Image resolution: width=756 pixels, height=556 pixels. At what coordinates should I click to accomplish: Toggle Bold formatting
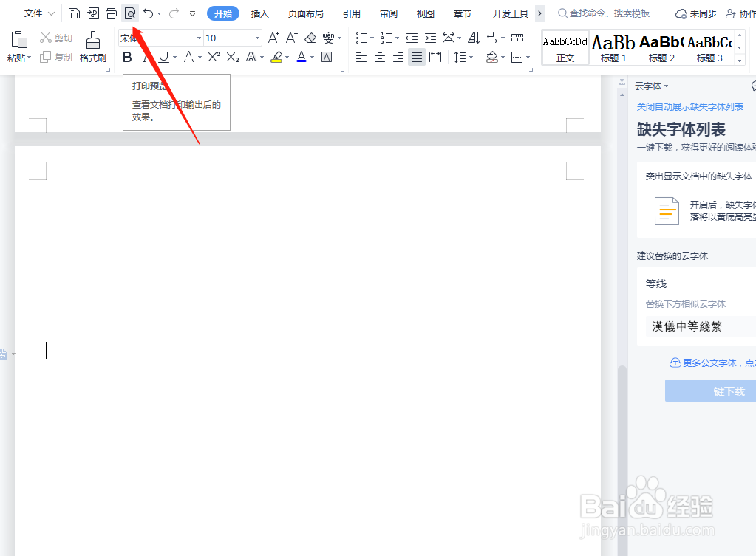[127, 58]
